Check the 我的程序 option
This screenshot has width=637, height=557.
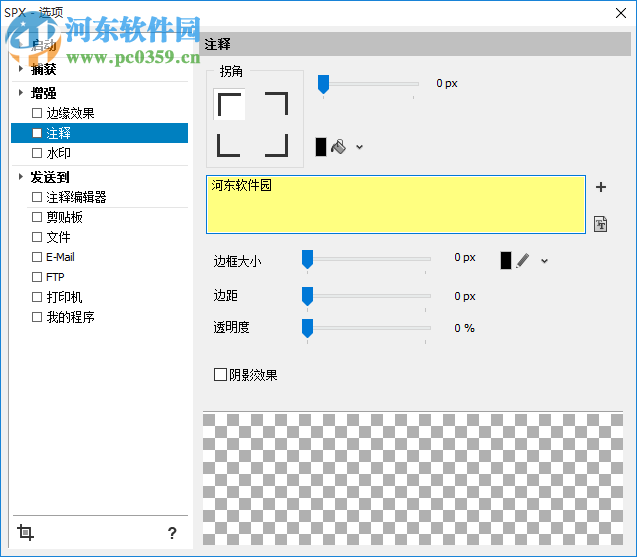point(37,317)
